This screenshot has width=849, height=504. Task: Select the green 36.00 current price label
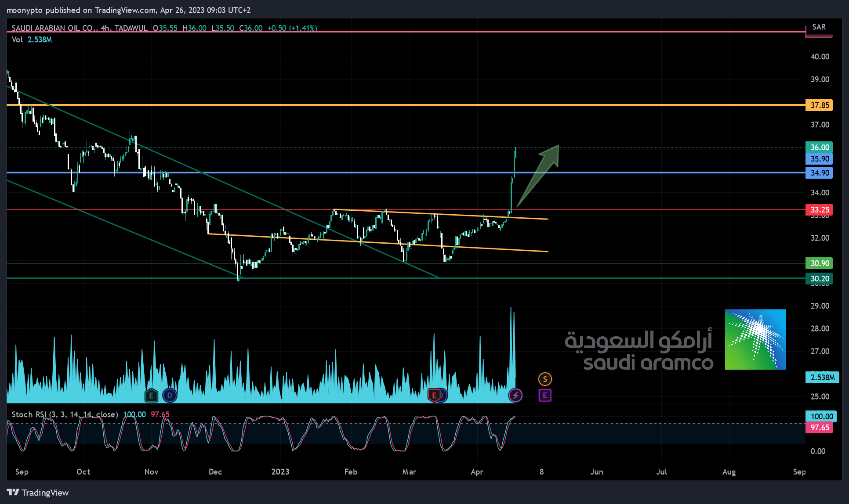(x=819, y=148)
